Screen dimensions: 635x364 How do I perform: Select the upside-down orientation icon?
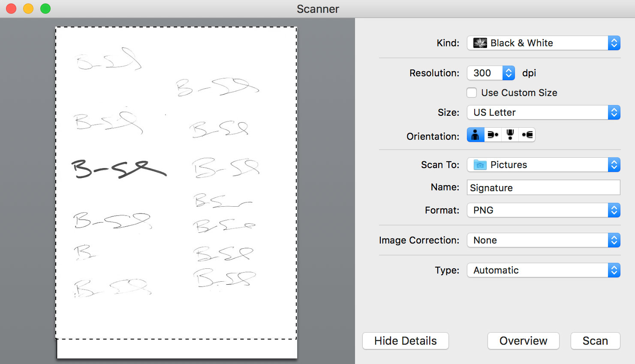pyautogui.click(x=510, y=135)
